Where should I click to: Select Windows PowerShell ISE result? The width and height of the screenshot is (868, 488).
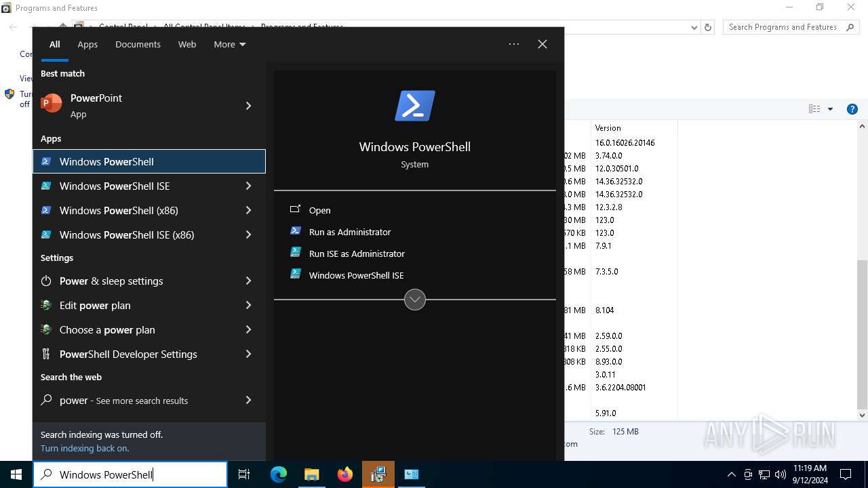point(134,186)
